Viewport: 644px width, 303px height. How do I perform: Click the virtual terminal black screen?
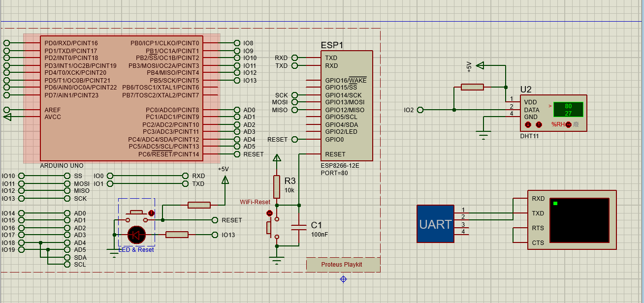point(580,220)
